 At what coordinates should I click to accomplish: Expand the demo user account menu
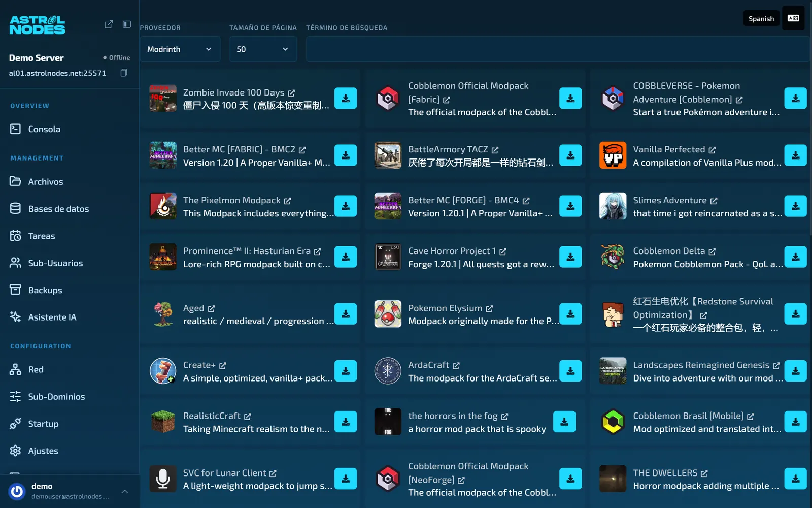click(125, 491)
